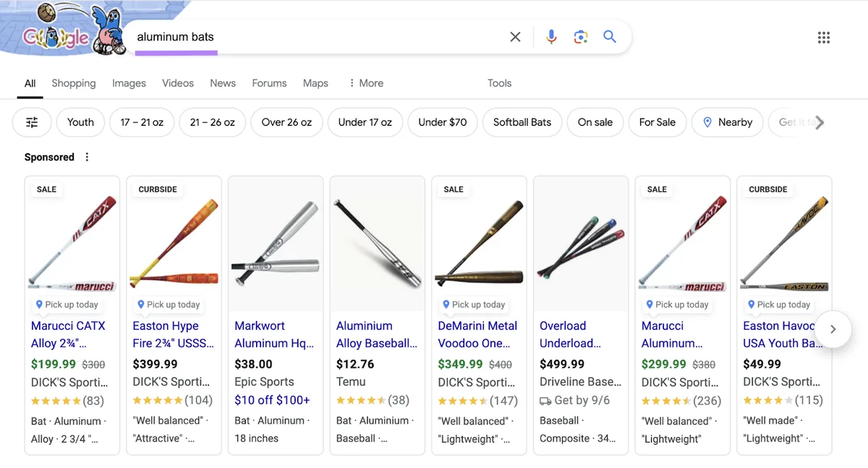Open the Overload Underload product link

pyautogui.click(x=571, y=334)
